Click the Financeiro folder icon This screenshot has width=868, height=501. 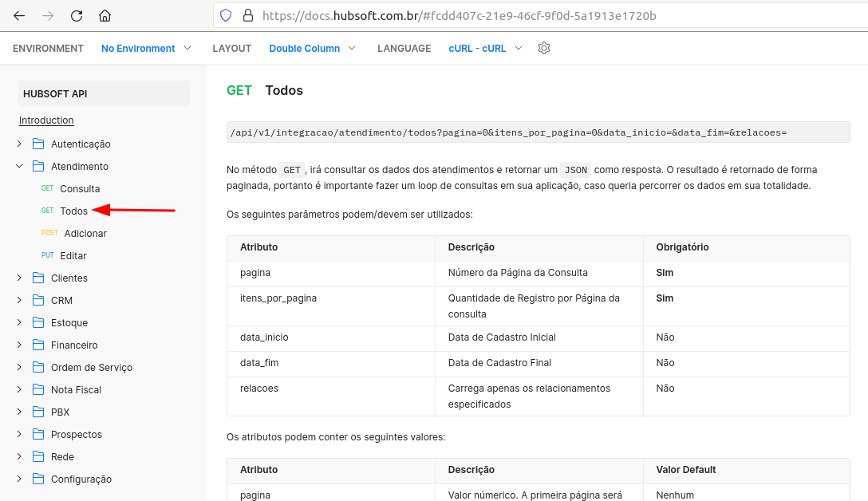click(x=38, y=345)
